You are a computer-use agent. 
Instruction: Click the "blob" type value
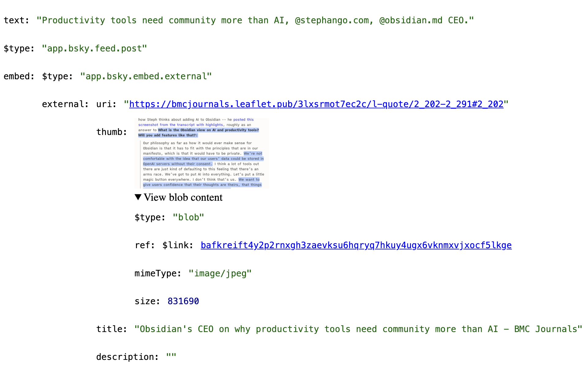188,218
